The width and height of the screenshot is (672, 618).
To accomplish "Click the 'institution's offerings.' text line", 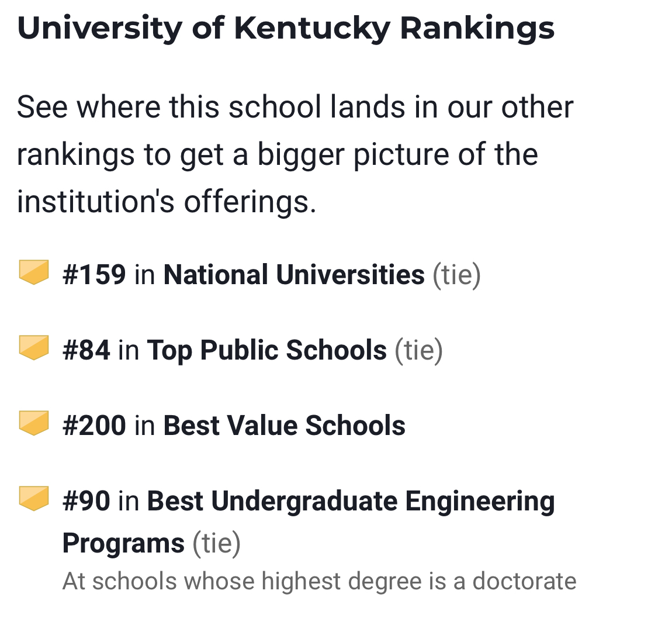I will 167,202.
